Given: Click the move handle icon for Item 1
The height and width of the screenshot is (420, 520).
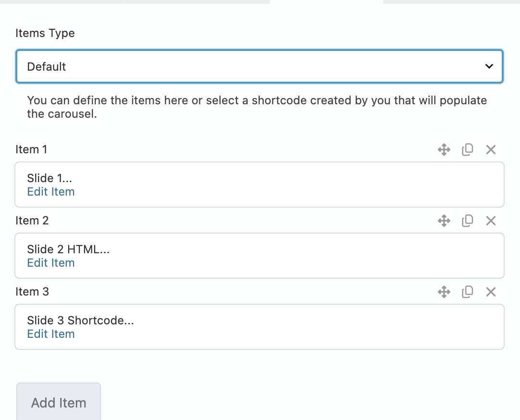Looking at the screenshot, I should click(x=444, y=149).
